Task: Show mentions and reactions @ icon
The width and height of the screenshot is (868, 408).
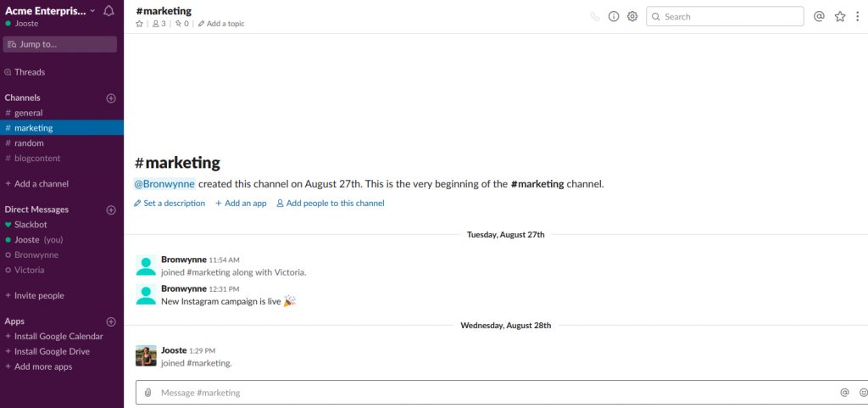Action: 819,16
